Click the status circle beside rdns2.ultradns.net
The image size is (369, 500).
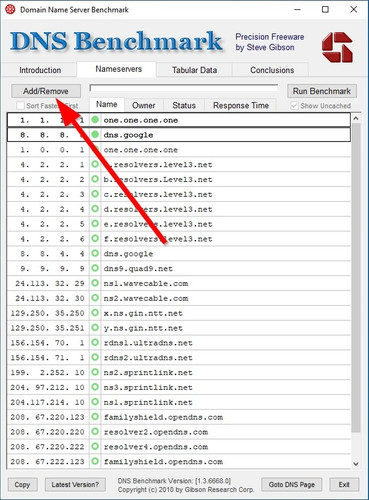coord(95,357)
